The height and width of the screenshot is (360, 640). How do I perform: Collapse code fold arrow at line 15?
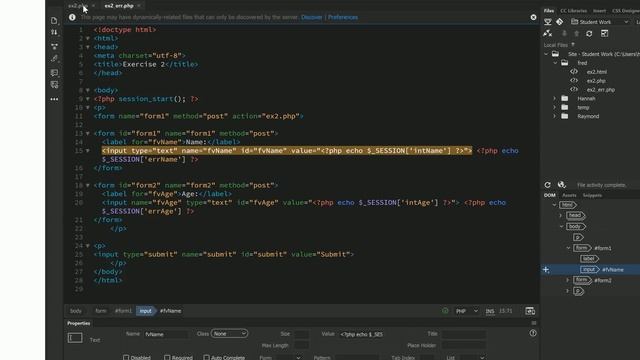coord(88,151)
